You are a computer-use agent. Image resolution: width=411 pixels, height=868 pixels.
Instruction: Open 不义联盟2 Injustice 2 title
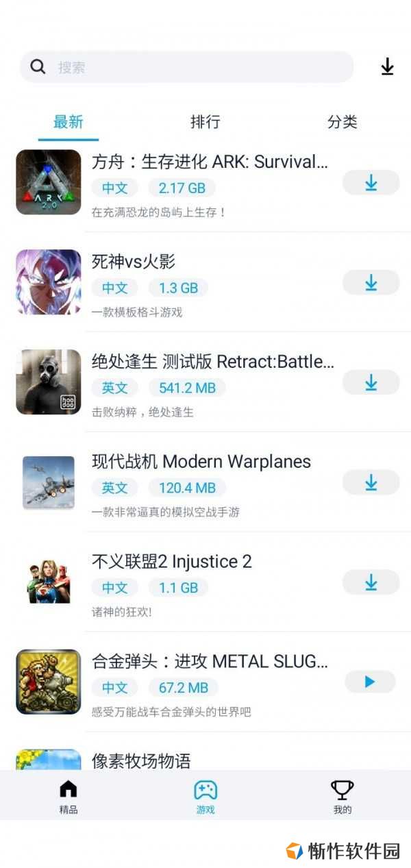point(172,562)
